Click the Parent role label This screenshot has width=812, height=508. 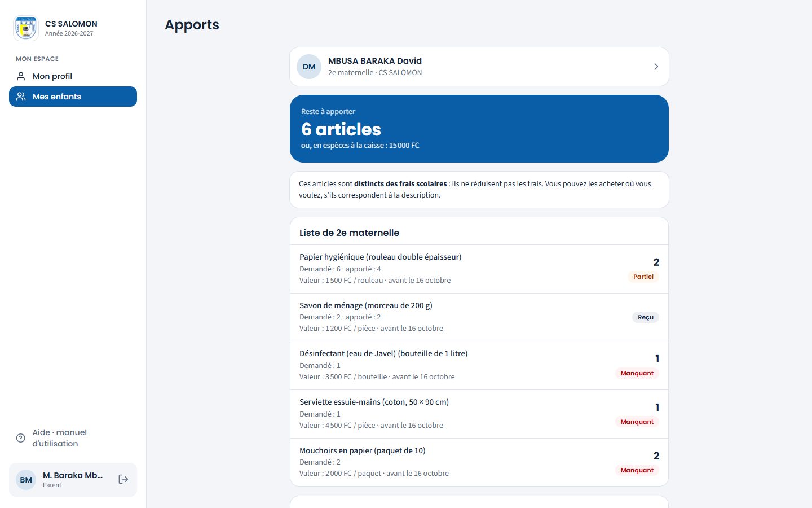[52, 485]
